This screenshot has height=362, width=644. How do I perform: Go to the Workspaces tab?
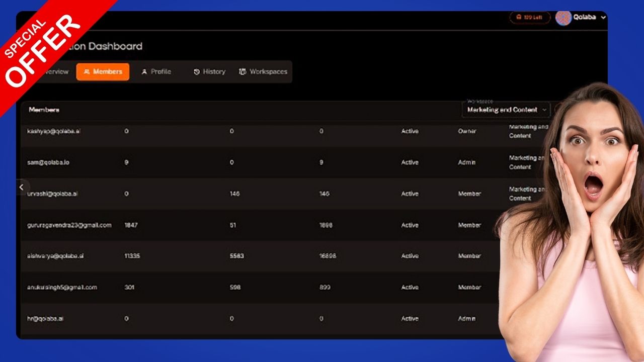pos(263,71)
